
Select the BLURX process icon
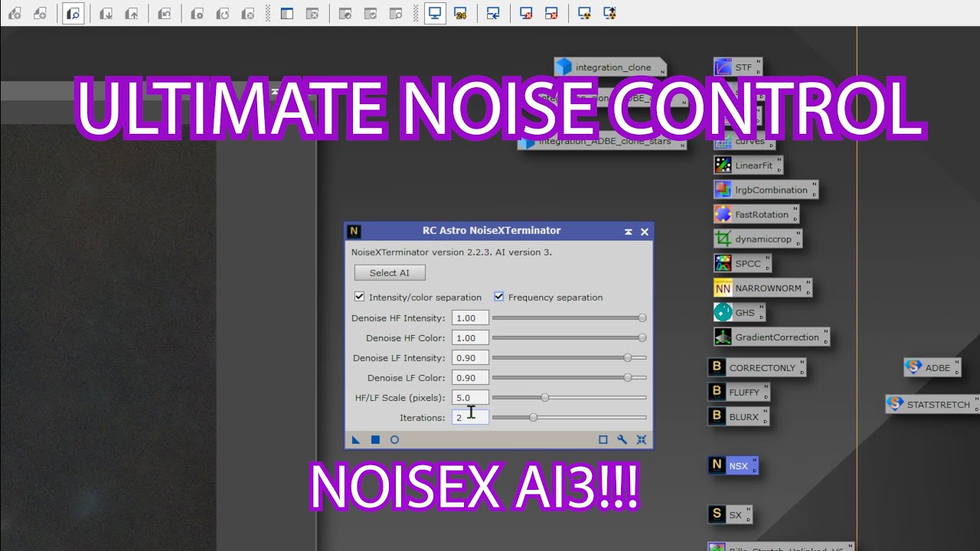click(x=738, y=416)
